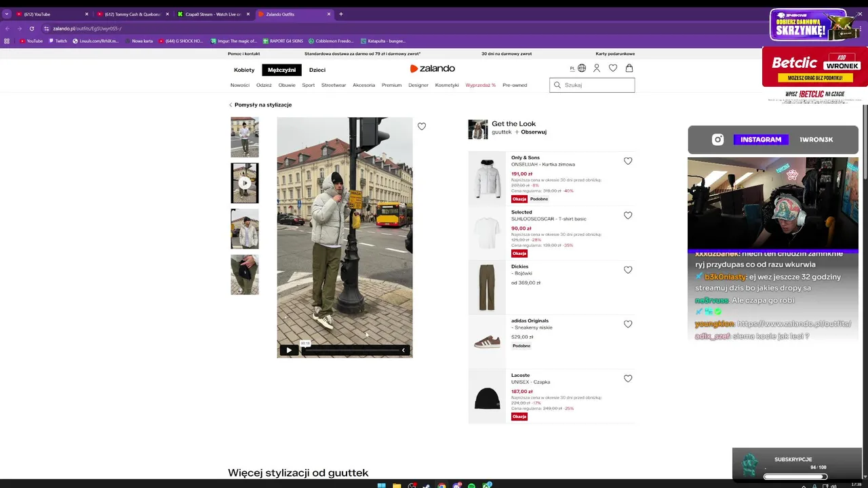
Task: Reload the page
Action: click(x=32, y=28)
